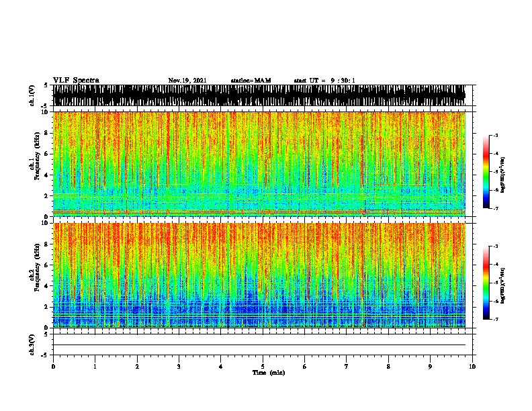This screenshot has height=411, width=532.
Task: Click the "VLF Spectra" title text
Action: (76, 80)
